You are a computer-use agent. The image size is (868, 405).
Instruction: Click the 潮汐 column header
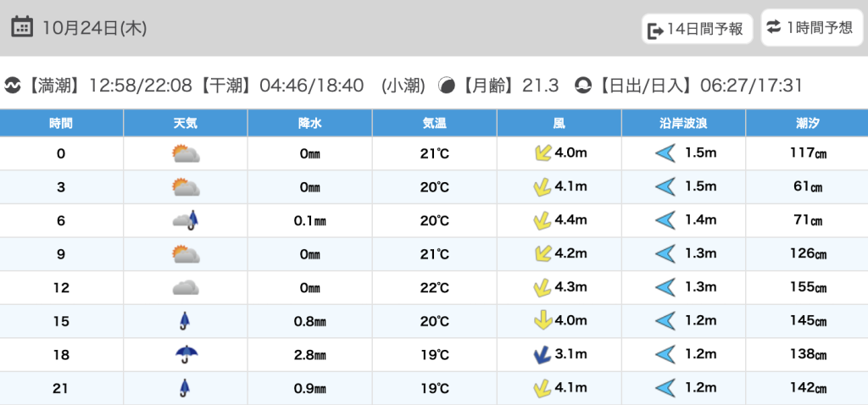point(806,123)
